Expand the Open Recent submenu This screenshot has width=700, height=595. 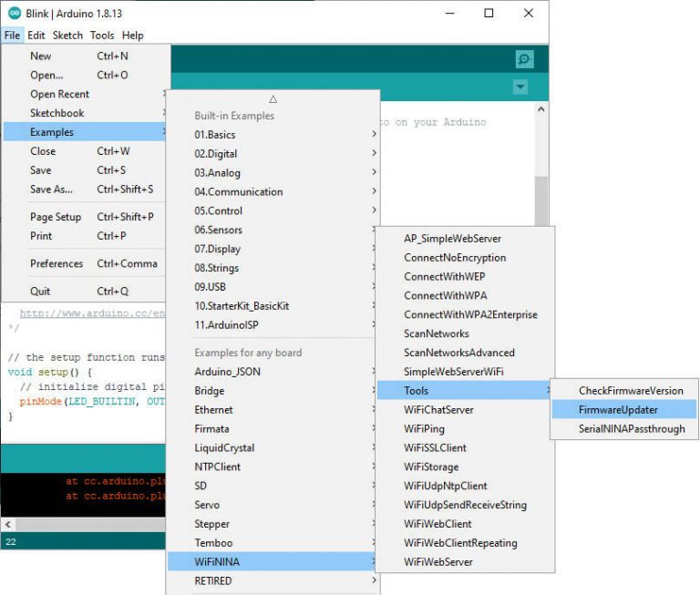[85, 94]
